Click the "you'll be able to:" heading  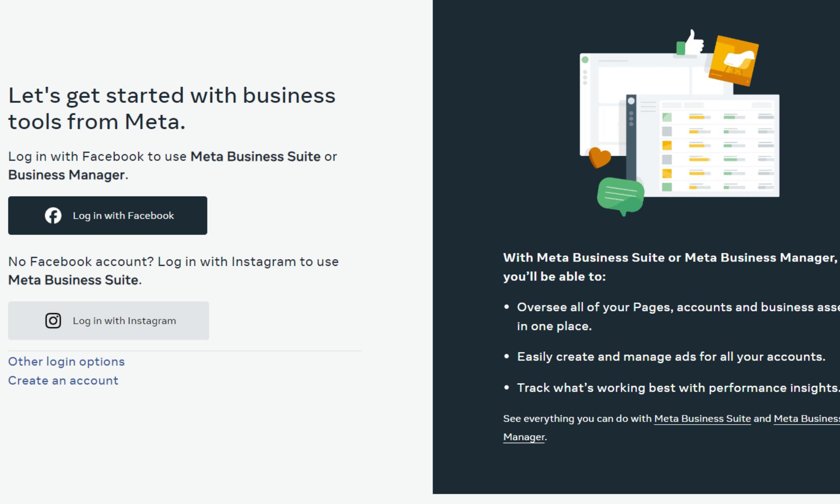point(554,276)
